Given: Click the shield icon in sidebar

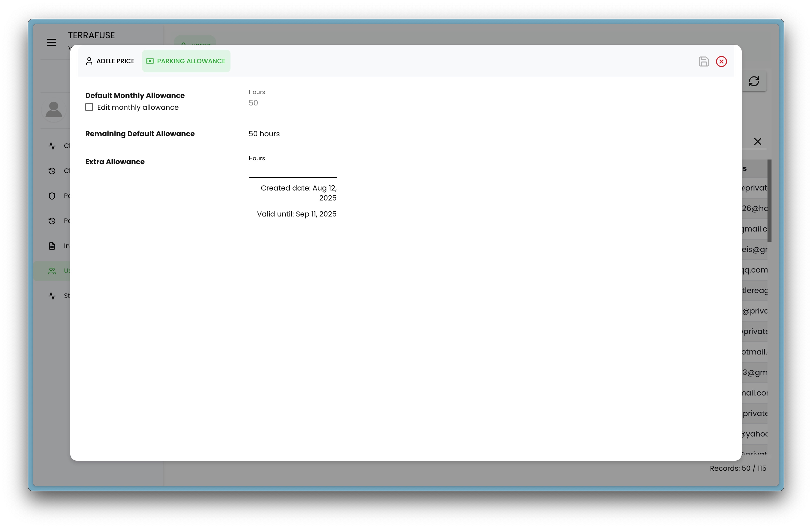Looking at the screenshot, I should [x=52, y=196].
